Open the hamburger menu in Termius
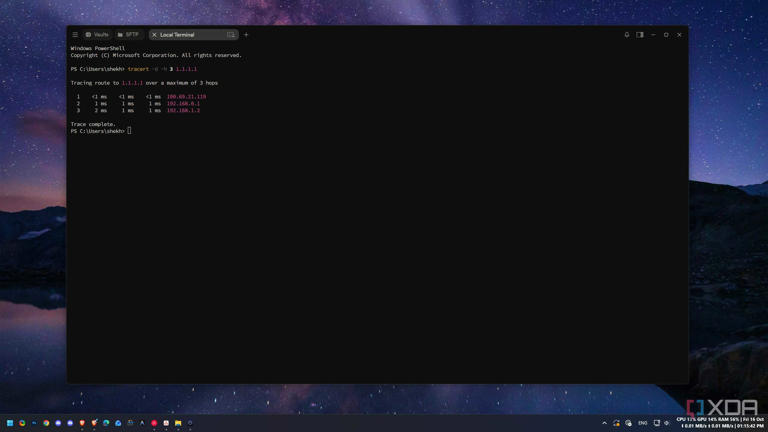The height and width of the screenshot is (432, 768). [x=75, y=35]
